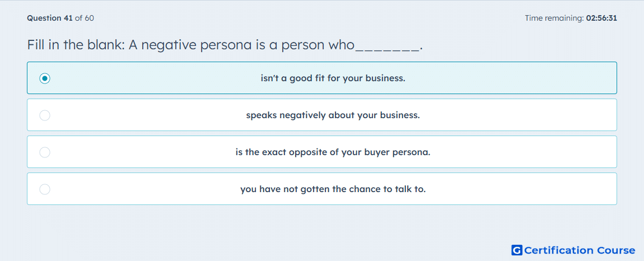Select the radio for not gotten chance to talk

[45, 189]
